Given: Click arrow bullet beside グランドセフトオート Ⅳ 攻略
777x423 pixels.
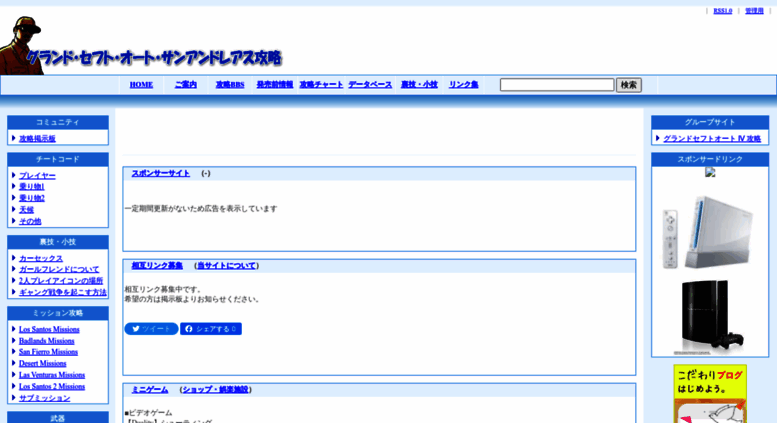Looking at the screenshot, I should [658, 138].
